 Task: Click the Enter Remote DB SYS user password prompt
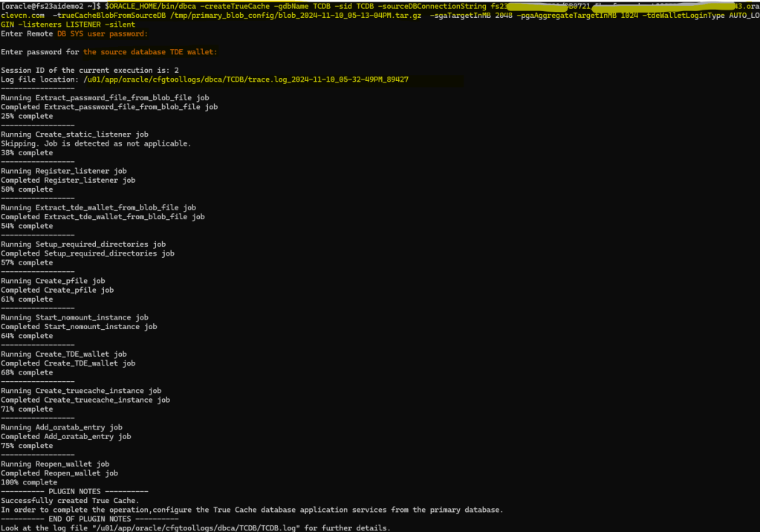pyautogui.click(x=74, y=33)
